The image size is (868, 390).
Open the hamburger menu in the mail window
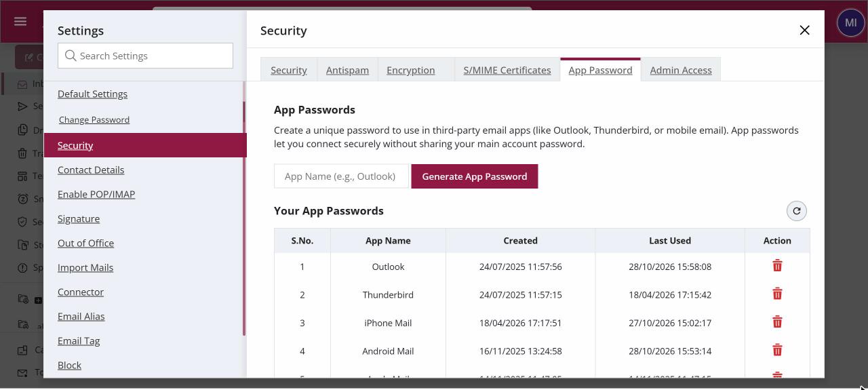pos(20,22)
